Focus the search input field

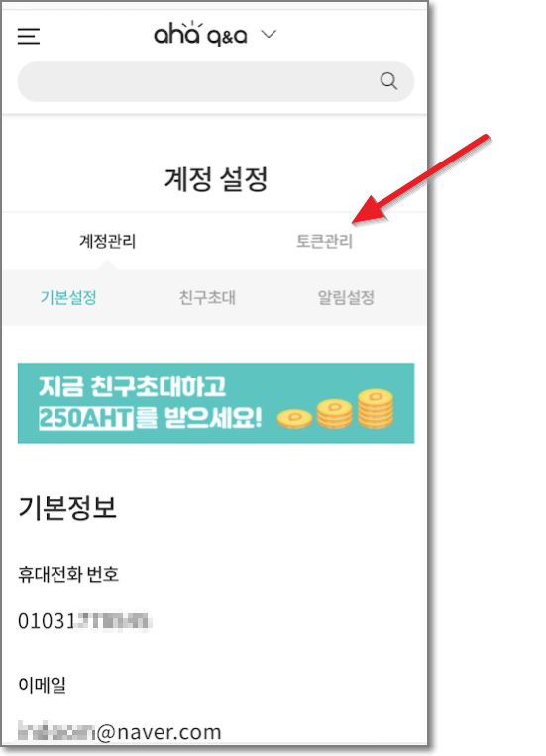[x=216, y=81]
